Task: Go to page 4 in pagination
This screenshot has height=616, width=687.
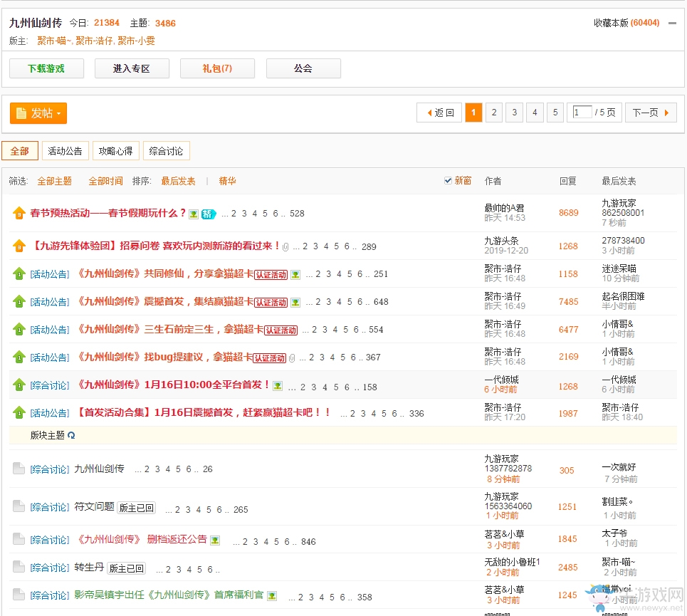Action: coord(535,113)
